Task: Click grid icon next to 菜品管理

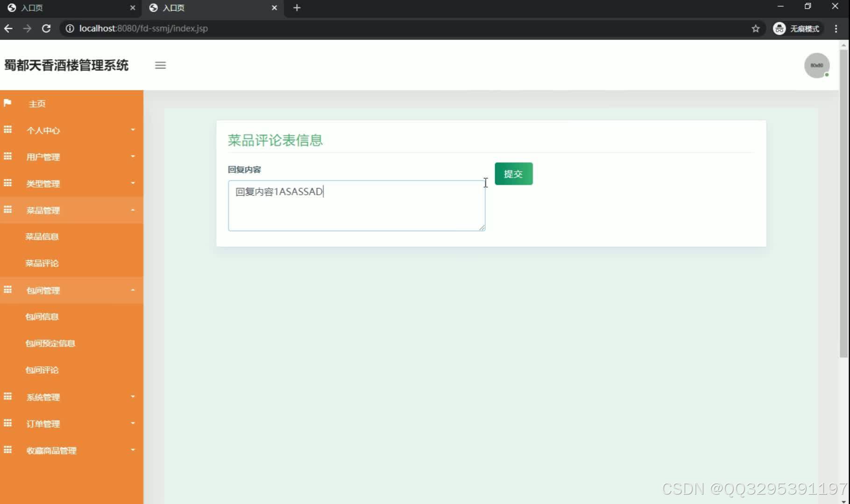Action: pyautogui.click(x=7, y=210)
